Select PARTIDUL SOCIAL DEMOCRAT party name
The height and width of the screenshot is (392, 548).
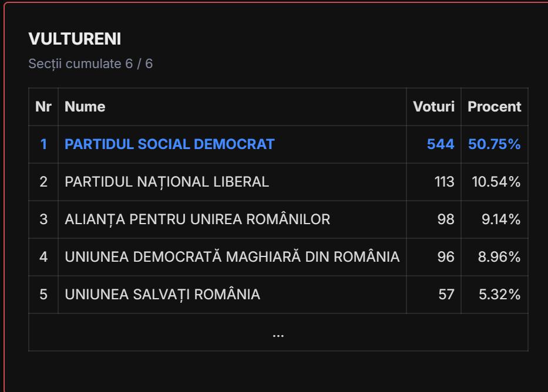point(170,144)
